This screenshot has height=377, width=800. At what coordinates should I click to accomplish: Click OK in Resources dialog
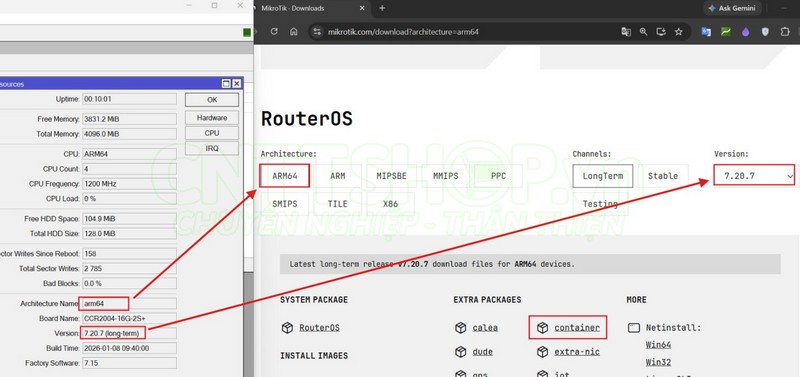click(x=212, y=100)
